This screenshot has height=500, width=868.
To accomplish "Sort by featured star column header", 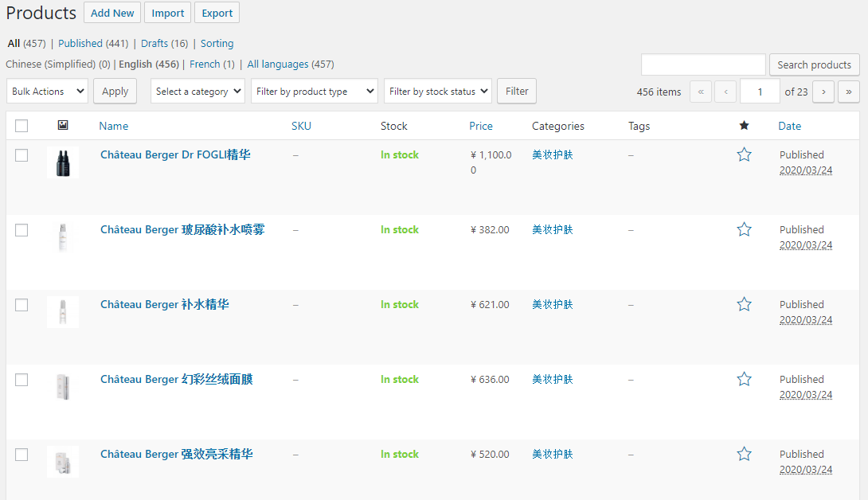I will click(744, 126).
